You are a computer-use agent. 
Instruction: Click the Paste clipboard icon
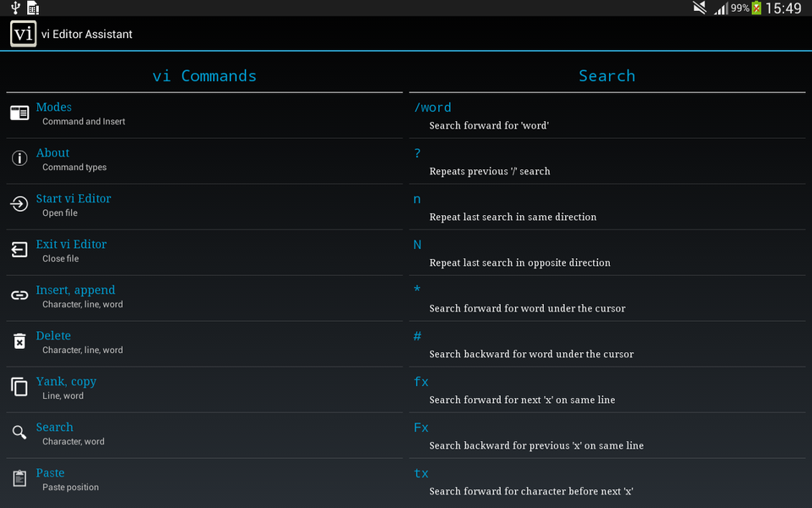pyautogui.click(x=19, y=478)
